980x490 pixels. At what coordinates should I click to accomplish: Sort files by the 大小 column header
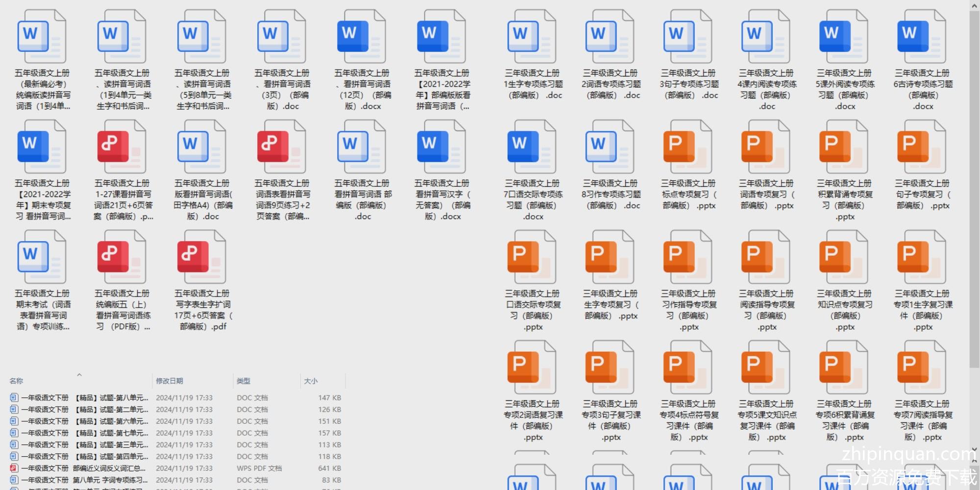click(x=311, y=381)
